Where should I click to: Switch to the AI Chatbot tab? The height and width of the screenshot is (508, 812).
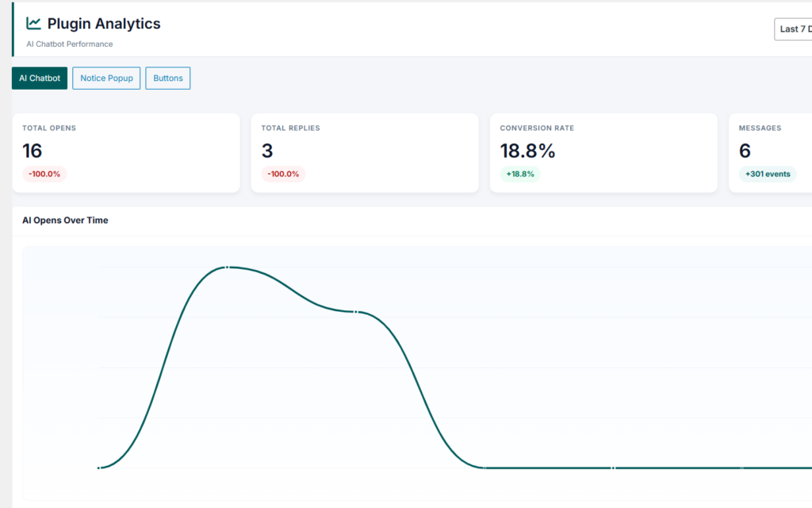(40, 79)
